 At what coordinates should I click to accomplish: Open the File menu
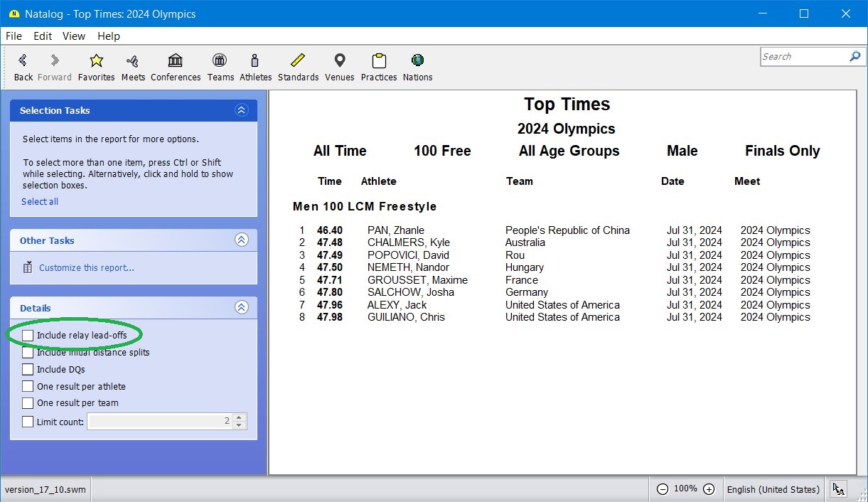[14, 36]
